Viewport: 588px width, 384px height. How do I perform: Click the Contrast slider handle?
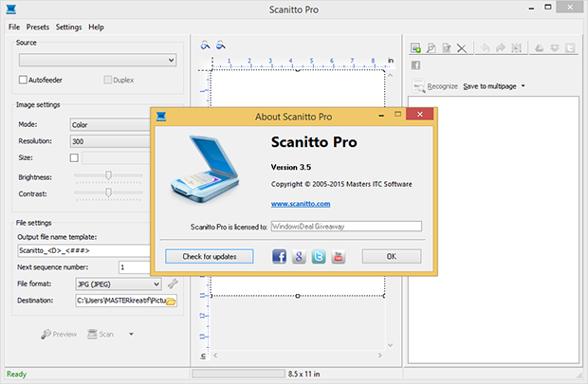(108, 192)
